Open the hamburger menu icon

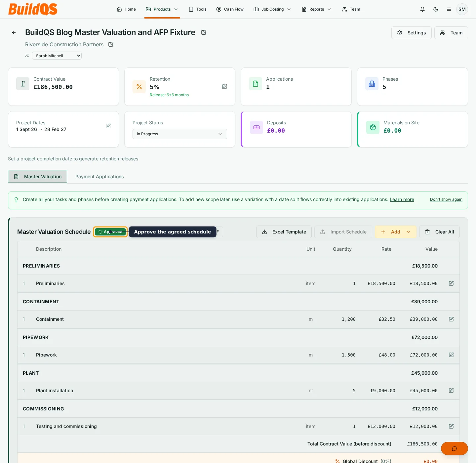click(449, 9)
